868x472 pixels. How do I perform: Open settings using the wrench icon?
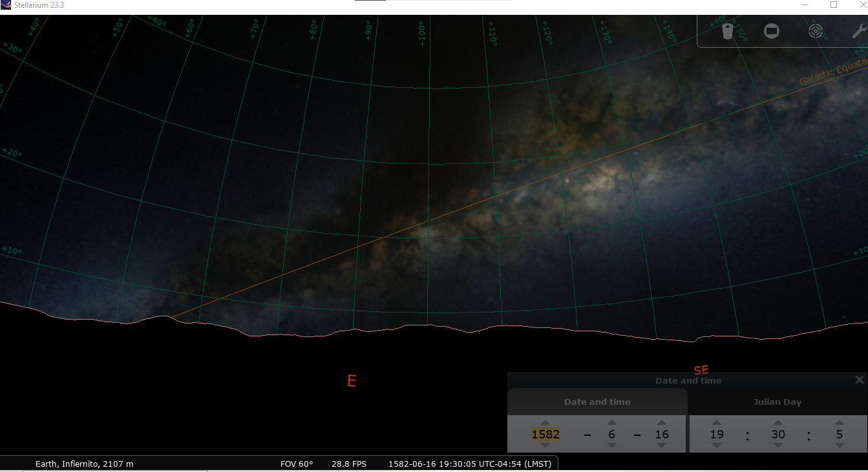(858, 30)
